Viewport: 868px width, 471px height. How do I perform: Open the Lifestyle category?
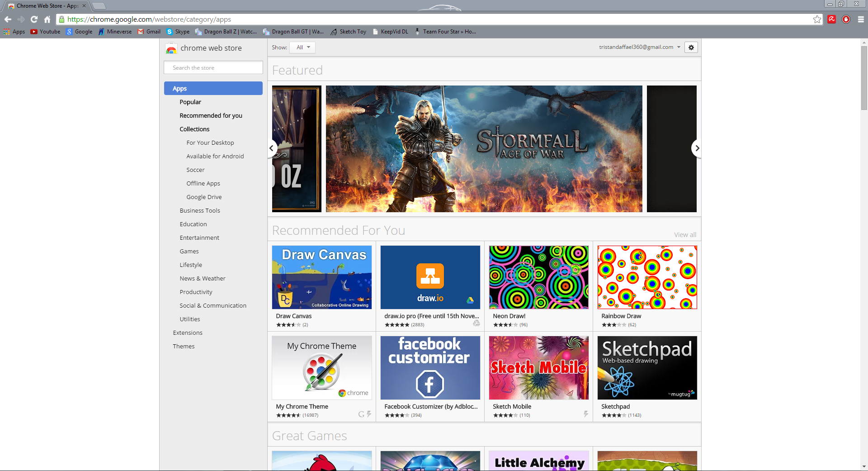191,265
